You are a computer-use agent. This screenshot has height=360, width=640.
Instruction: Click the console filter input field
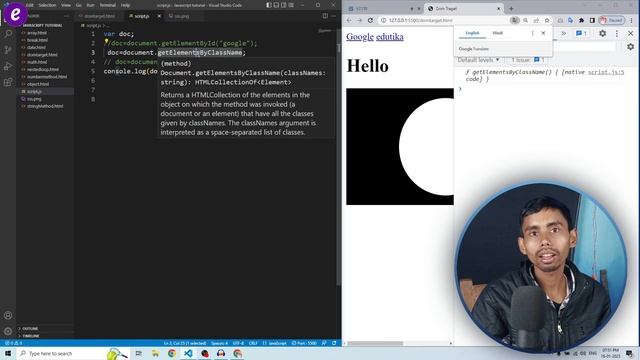click(x=584, y=47)
